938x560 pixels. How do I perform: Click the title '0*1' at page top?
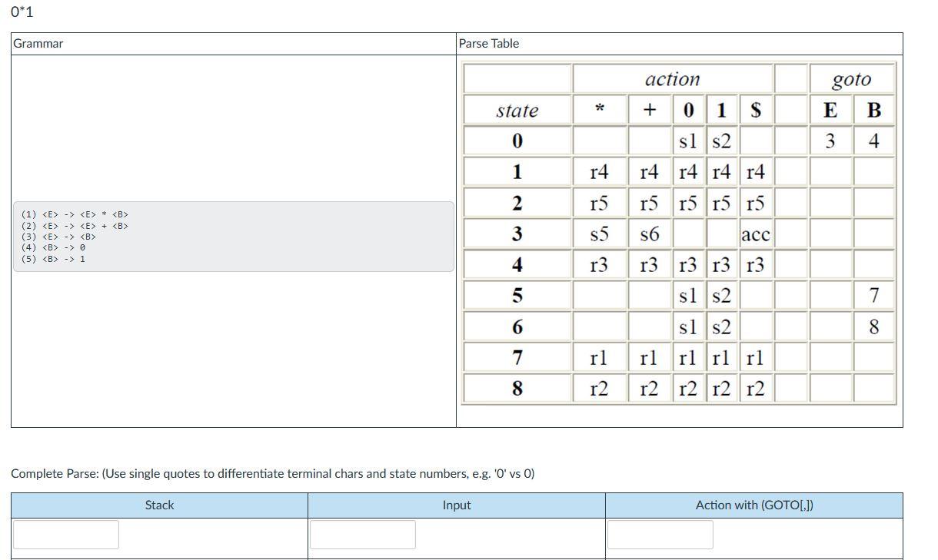click(x=21, y=12)
